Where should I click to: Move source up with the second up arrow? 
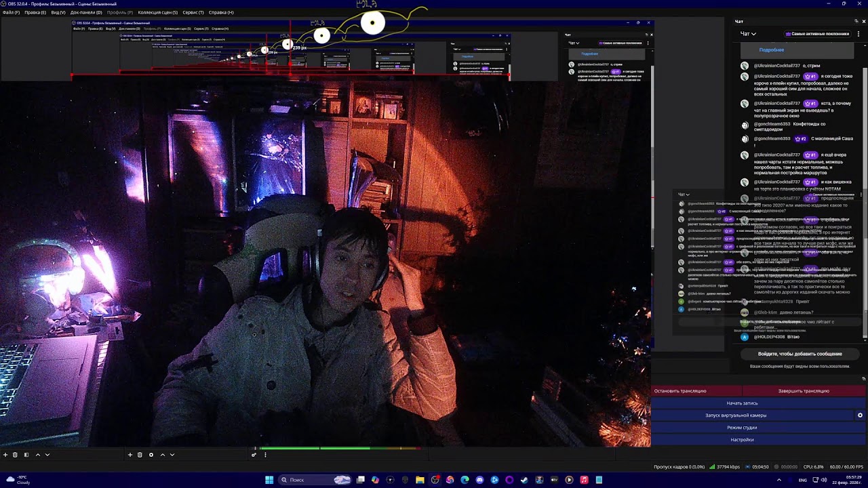tap(162, 455)
